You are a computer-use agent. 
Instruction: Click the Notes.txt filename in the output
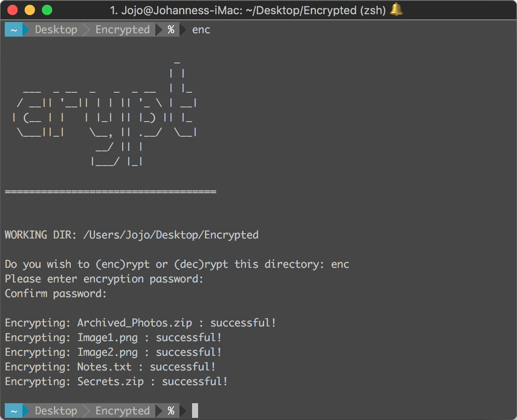tap(104, 367)
